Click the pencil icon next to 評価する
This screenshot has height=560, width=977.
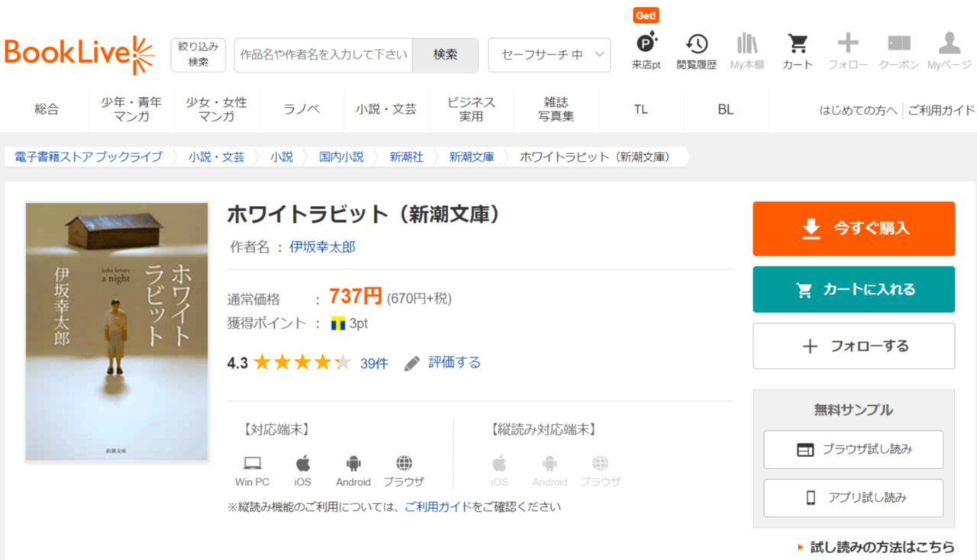(x=412, y=363)
